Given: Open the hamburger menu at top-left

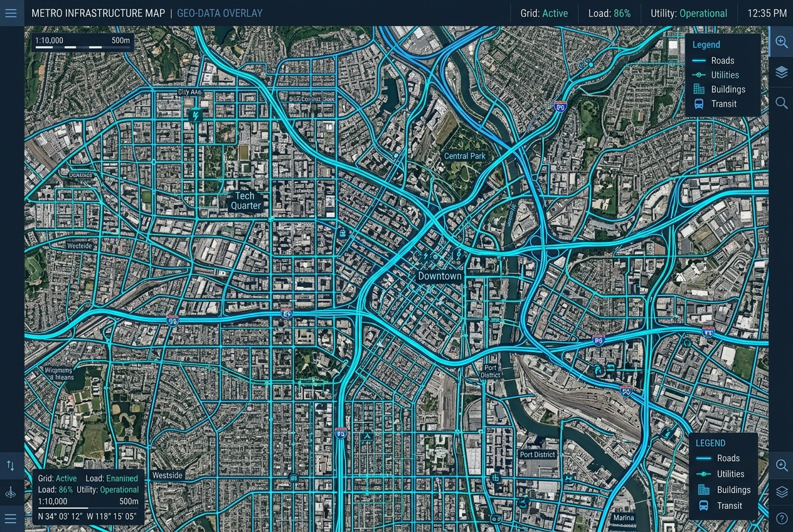Looking at the screenshot, I should point(11,13).
